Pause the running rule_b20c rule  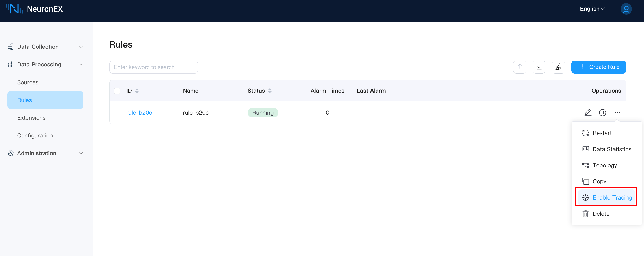point(602,113)
